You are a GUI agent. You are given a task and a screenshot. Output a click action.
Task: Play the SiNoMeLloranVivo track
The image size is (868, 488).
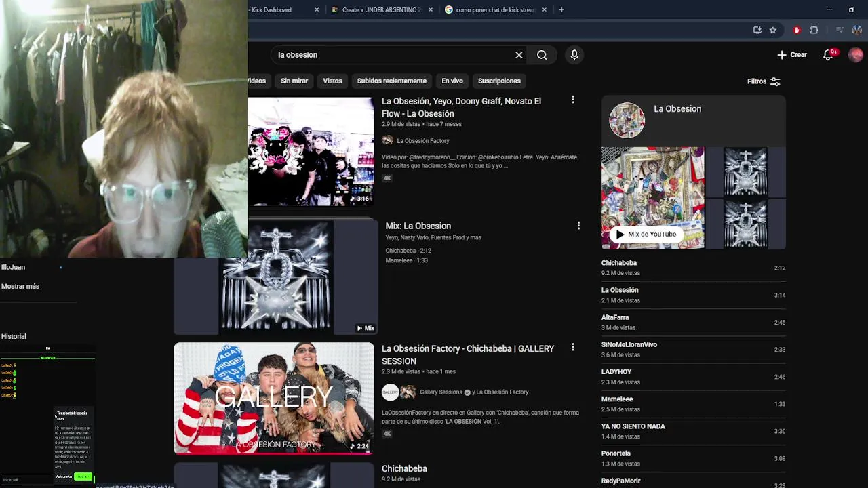pos(693,349)
